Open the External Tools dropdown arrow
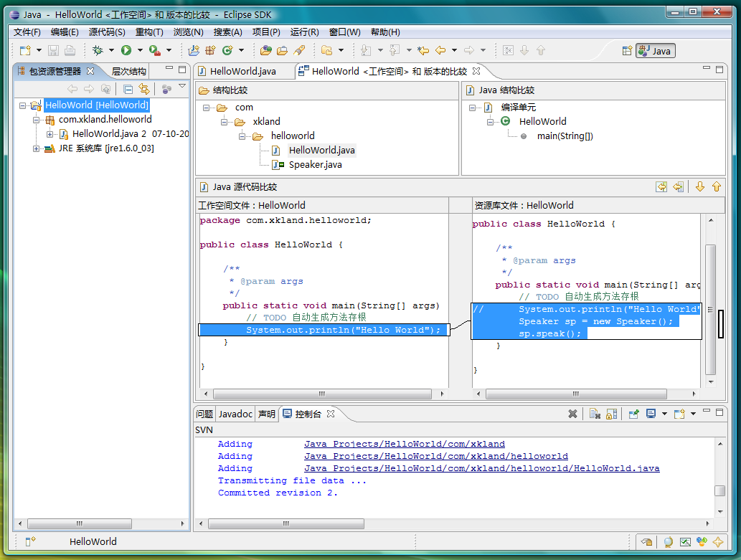 [x=169, y=50]
